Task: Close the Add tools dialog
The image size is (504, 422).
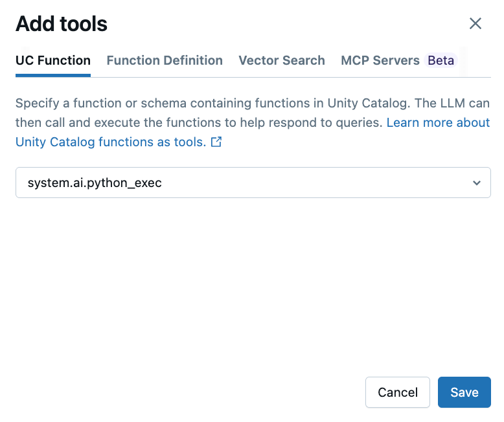Action: click(x=475, y=24)
